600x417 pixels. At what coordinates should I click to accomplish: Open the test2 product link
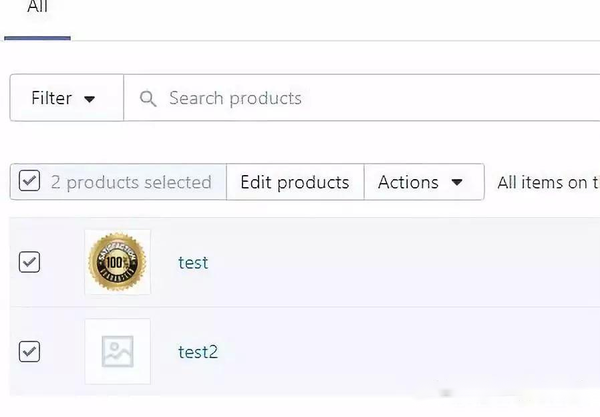(198, 352)
